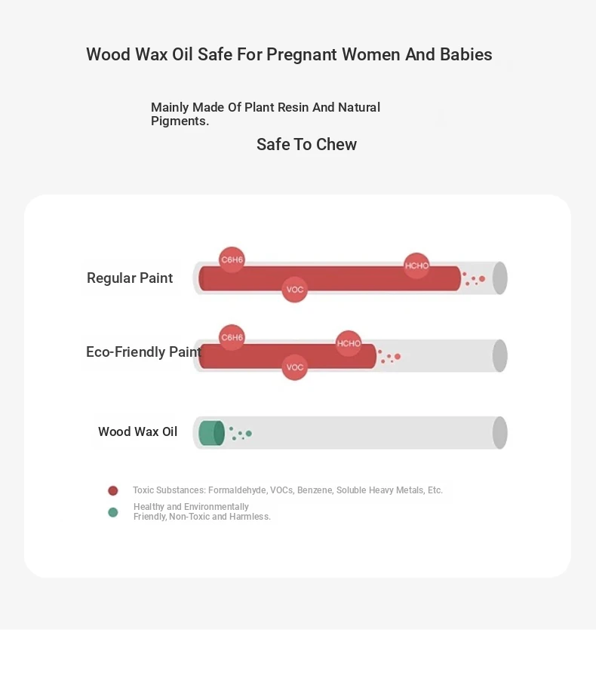Click the HCHO bubble on Regular Paint bar
Viewport: 596px width, 700px height.
pos(416,266)
